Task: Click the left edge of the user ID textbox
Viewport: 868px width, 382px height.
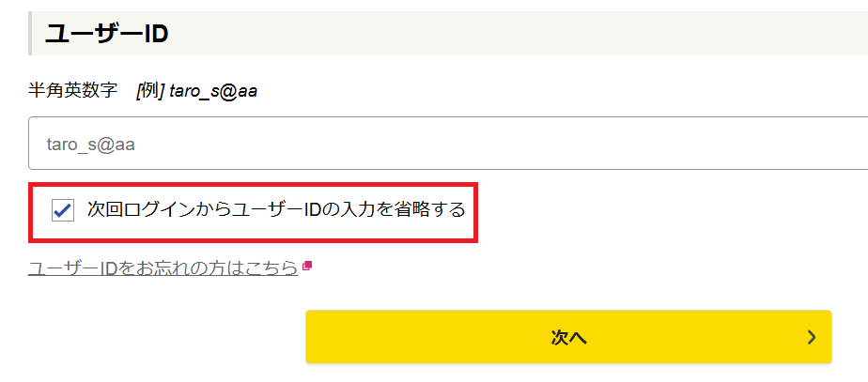Action: [36, 144]
